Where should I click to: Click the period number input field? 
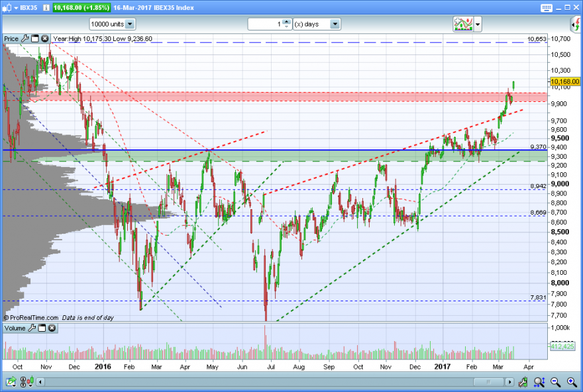266,24
